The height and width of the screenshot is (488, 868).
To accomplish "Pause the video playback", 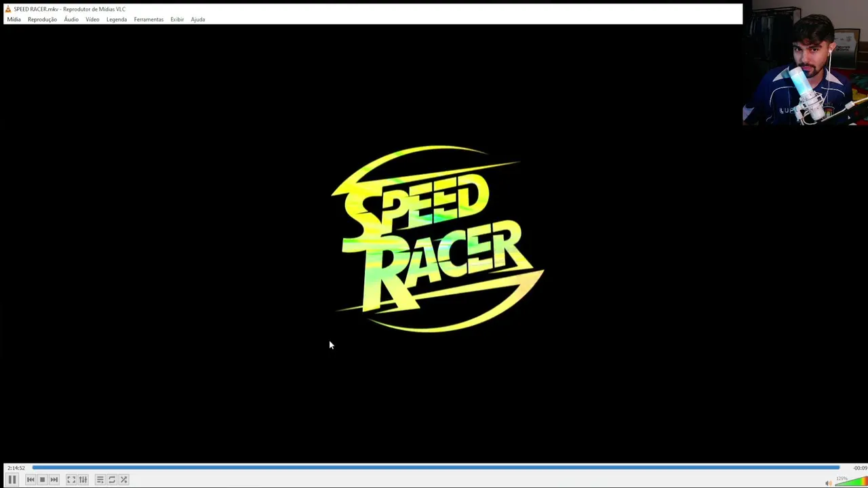I will click(12, 479).
